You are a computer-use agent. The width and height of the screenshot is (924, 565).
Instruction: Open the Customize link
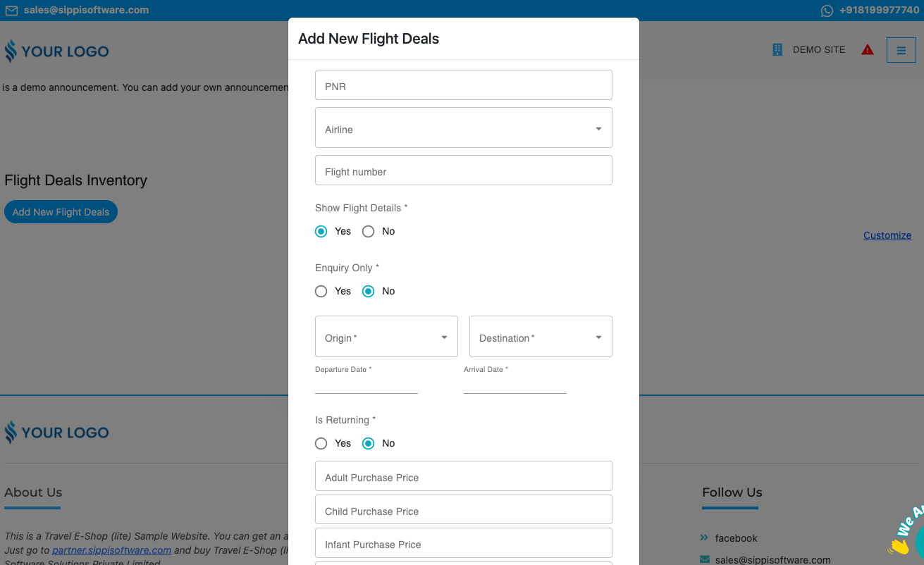click(x=887, y=235)
